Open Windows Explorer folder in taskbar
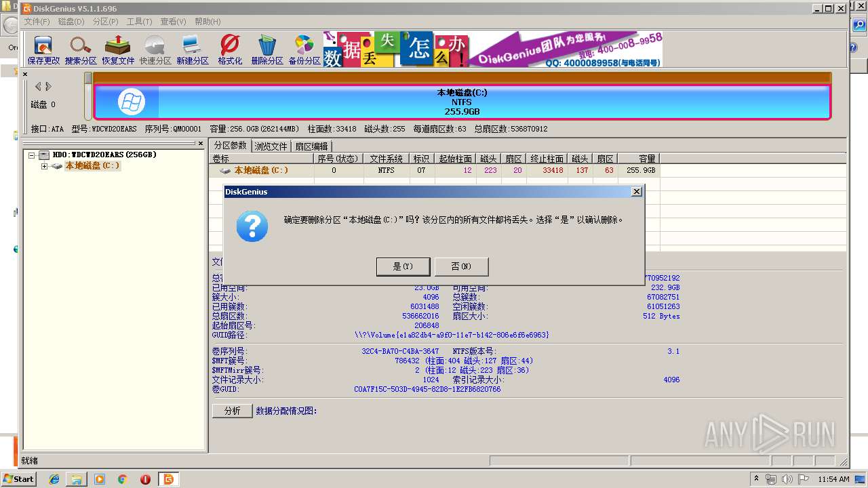The image size is (868, 488). click(77, 479)
